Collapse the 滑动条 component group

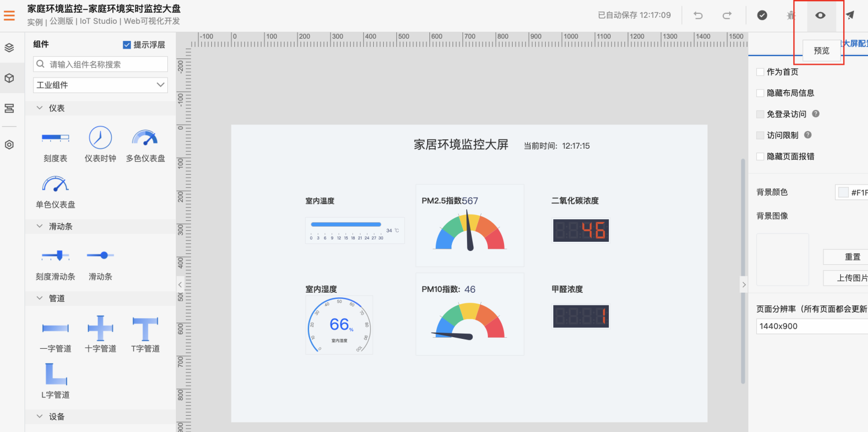point(40,226)
